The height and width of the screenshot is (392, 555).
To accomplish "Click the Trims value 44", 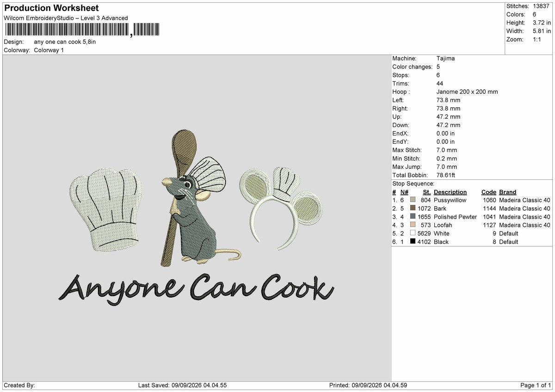I will [x=440, y=83].
